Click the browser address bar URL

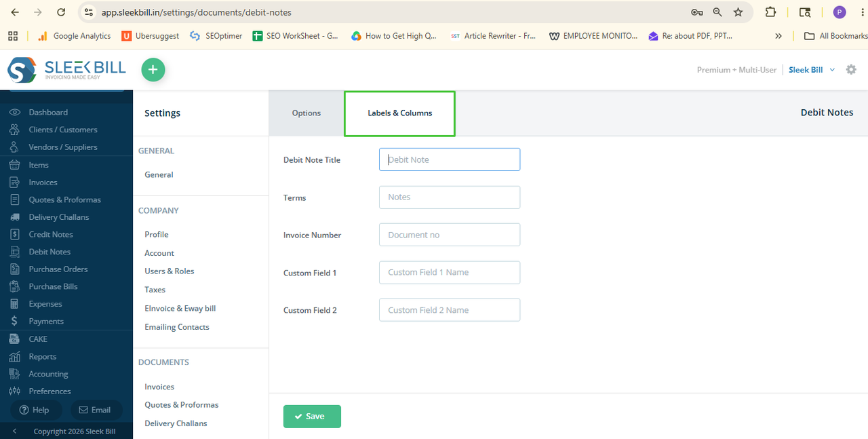click(x=197, y=12)
